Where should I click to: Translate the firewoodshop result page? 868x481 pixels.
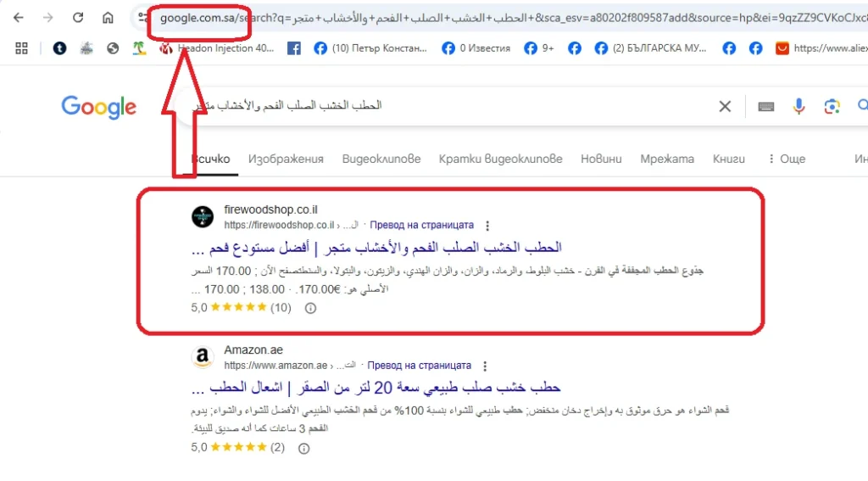pos(422,225)
